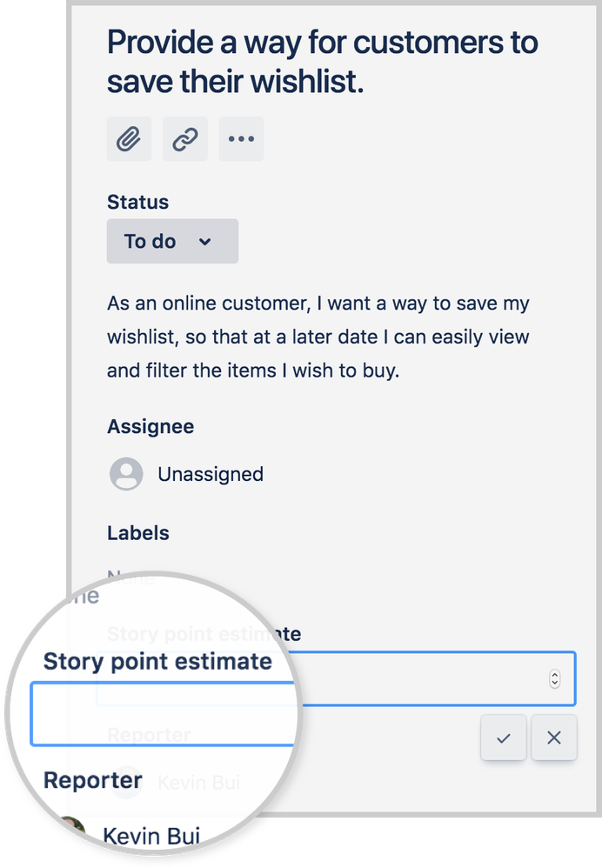Click the link issue icon
Screen dimensions: 602x868
pyautogui.click(x=184, y=138)
